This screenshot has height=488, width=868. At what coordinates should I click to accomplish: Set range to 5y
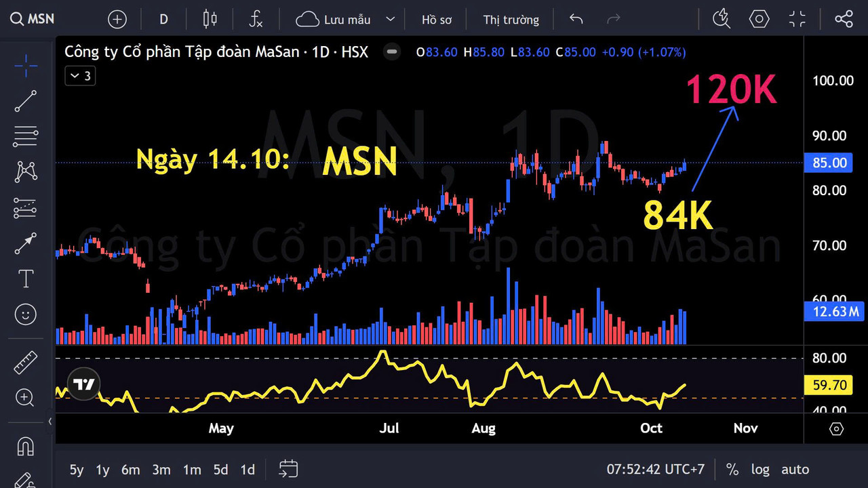pyautogui.click(x=77, y=469)
